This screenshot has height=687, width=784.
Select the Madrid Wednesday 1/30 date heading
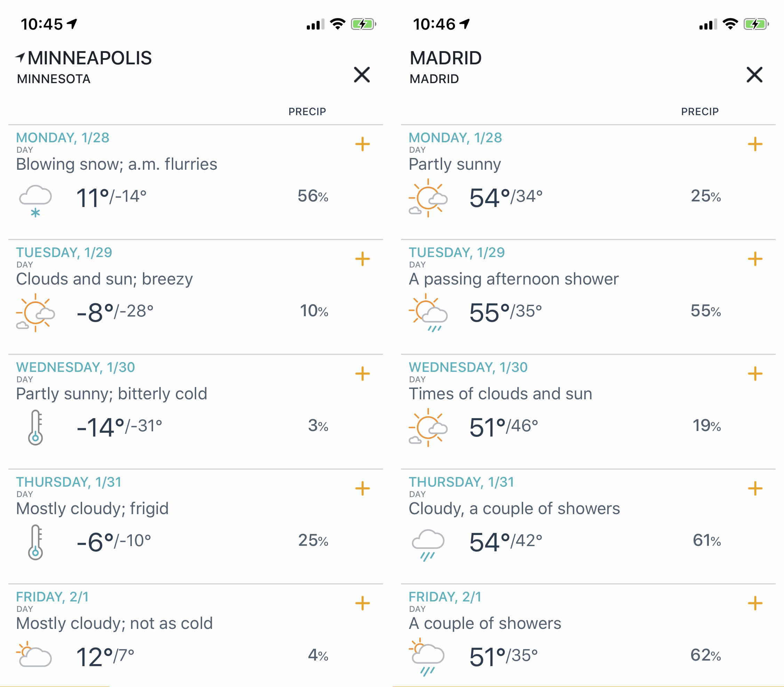point(468,367)
